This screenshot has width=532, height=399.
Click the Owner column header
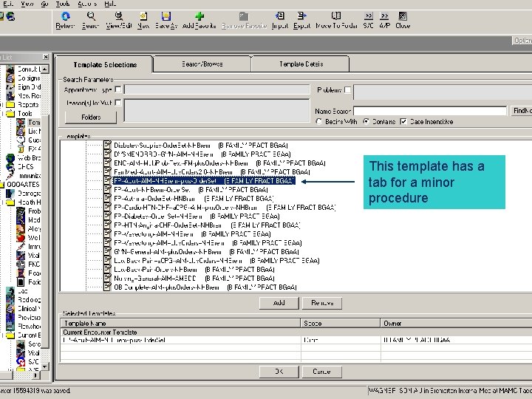click(x=456, y=324)
